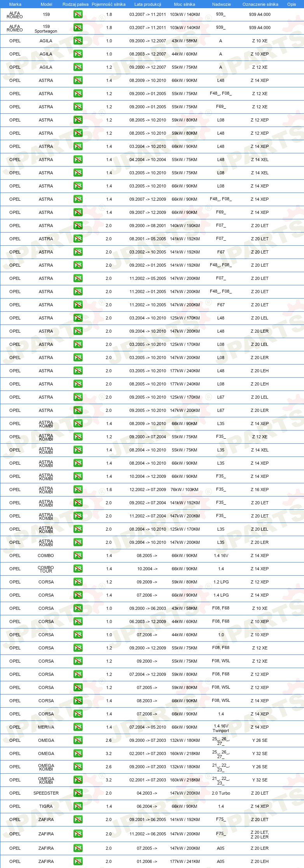Click the fuel icon in the Omega Kombi 2.6 row
Image resolution: width=304 pixels, height=868 pixels.
[78, 767]
